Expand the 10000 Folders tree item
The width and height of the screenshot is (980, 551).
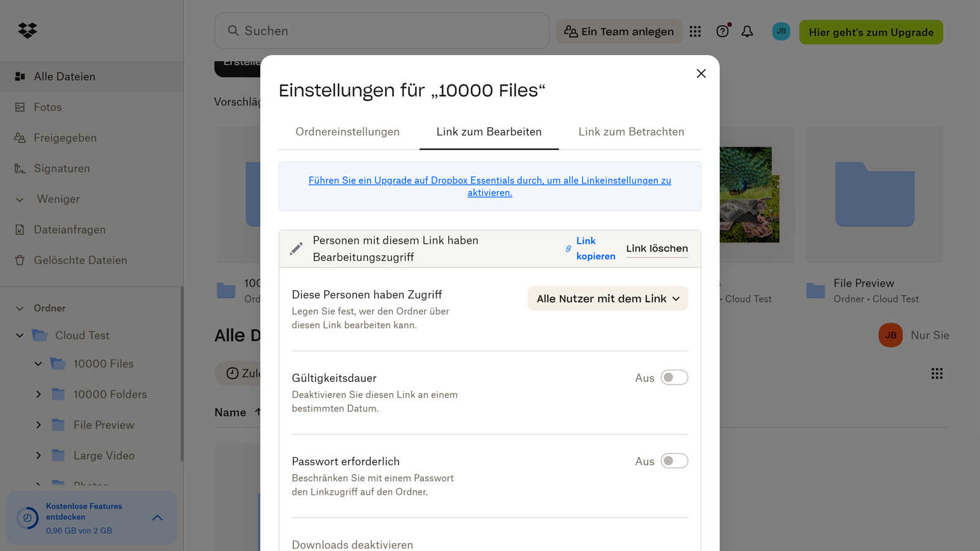point(38,394)
